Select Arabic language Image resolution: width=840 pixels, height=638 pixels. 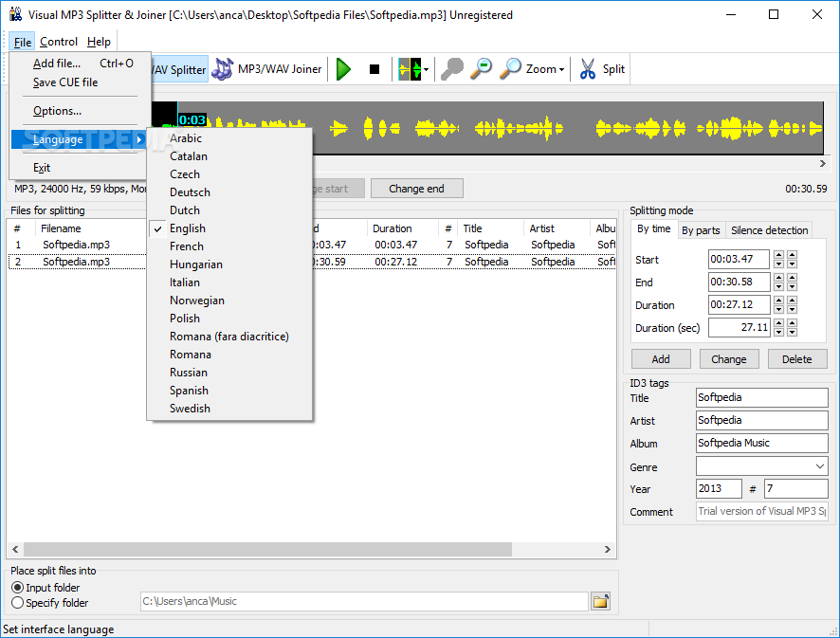coord(229,138)
